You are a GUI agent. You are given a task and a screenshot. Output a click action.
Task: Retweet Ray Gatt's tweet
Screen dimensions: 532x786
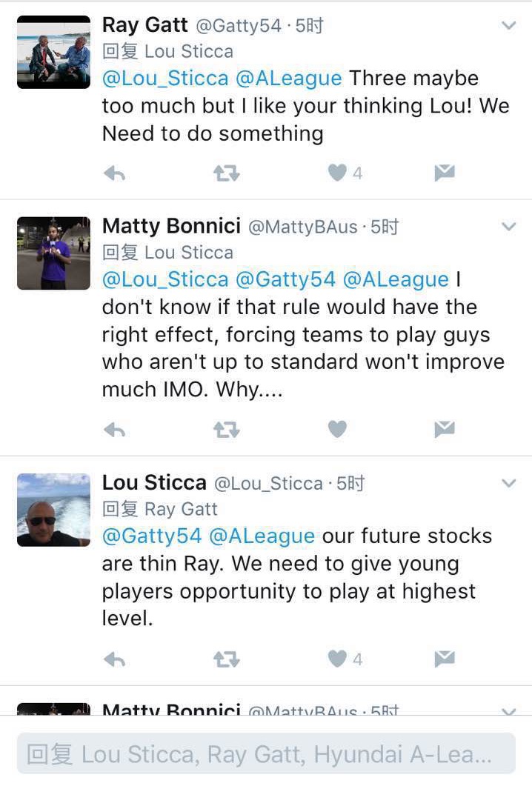pos(225,173)
